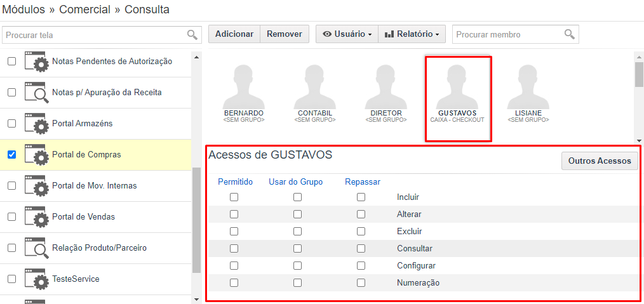Click screen list scrollbar up arrow
This screenshot has height=304, width=644.
pos(196,56)
